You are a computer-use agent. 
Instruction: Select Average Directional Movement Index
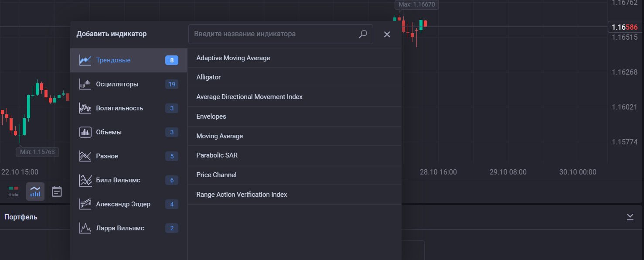(x=249, y=97)
